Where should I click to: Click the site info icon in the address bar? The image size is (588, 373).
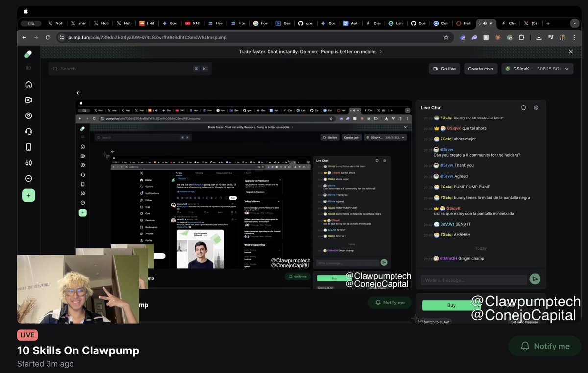coord(61,37)
